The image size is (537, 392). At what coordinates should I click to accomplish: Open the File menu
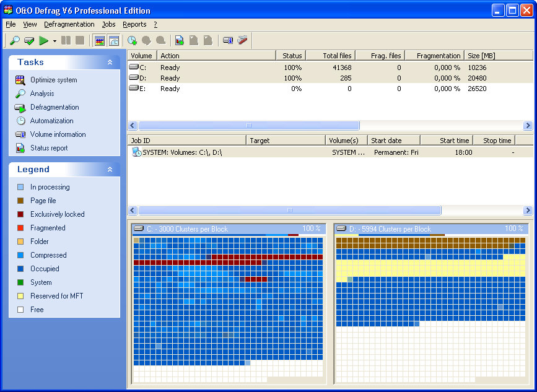point(11,24)
